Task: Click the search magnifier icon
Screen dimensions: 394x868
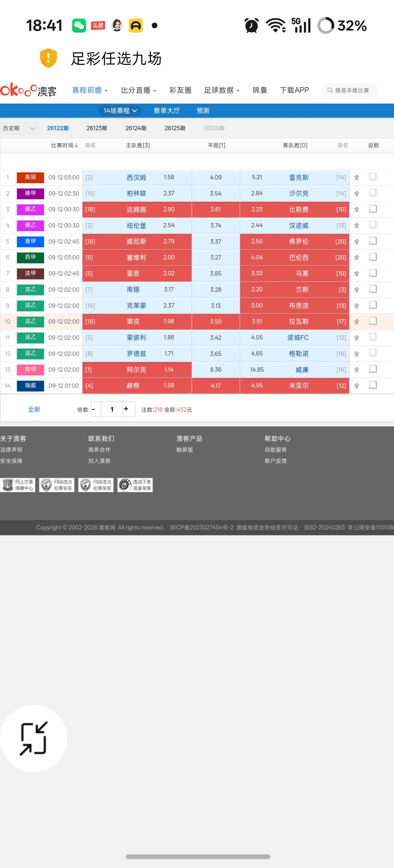Action: click(330, 90)
